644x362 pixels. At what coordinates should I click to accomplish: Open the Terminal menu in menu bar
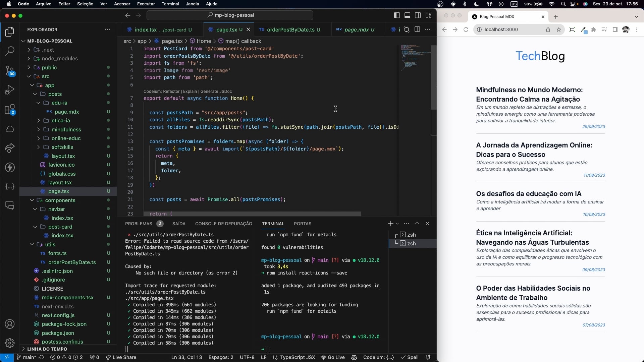tap(170, 4)
